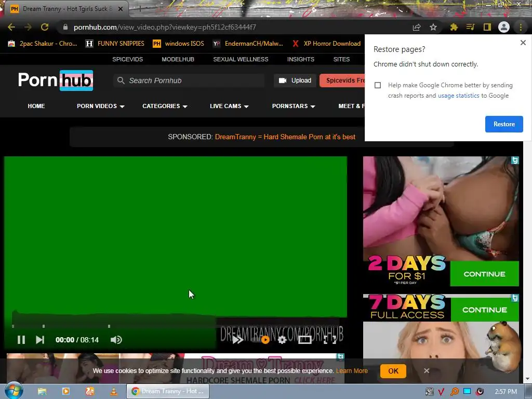Click the Upload button
This screenshot has width=532, height=399.
pos(295,81)
